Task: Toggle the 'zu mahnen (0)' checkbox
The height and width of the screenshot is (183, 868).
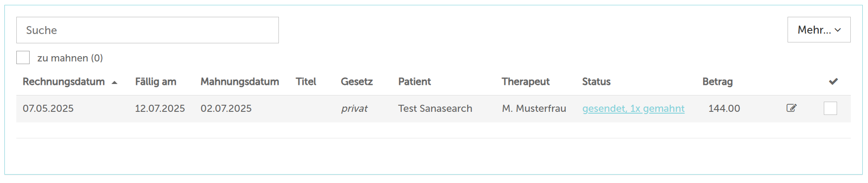Action: pyautogui.click(x=23, y=57)
